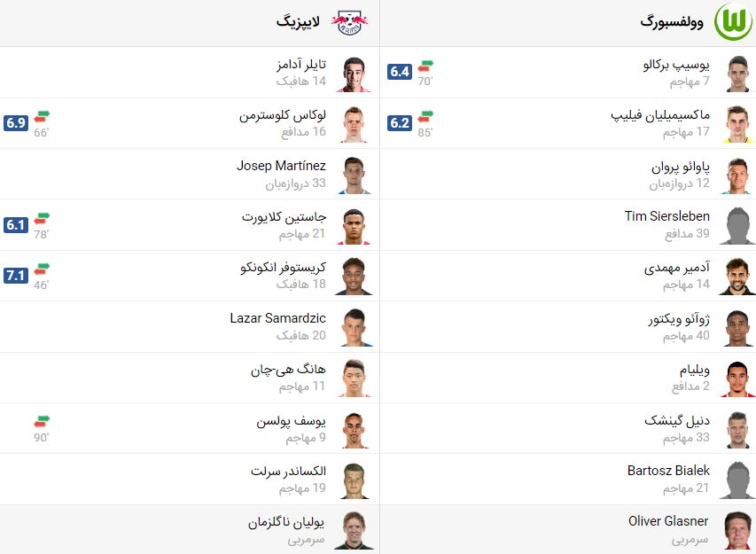Open Bartosz Bialek player profile
This screenshot has width=756, height=554.
pyautogui.click(x=668, y=471)
